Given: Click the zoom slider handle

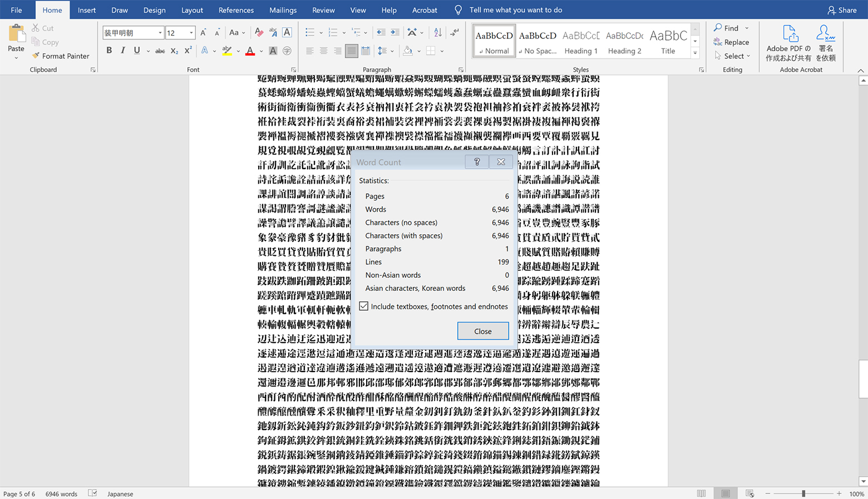Looking at the screenshot, I should (803, 494).
